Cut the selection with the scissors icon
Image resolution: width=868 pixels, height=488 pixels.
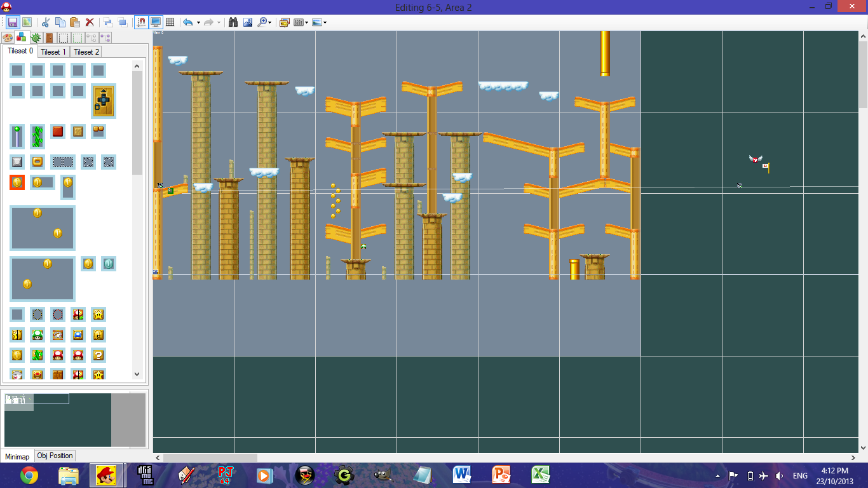[46, 22]
